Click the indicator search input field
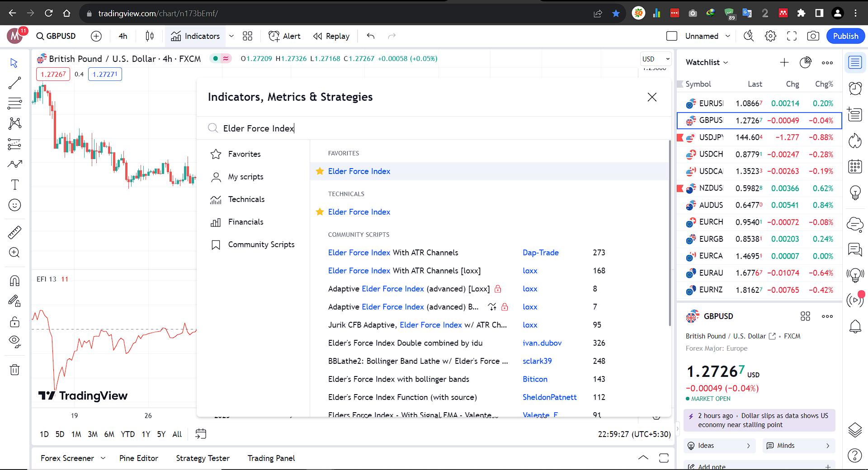The image size is (868, 470). (434, 128)
